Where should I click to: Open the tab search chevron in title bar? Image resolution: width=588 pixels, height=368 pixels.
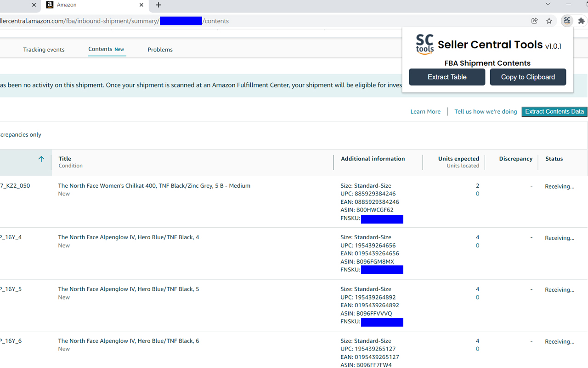coord(548,5)
